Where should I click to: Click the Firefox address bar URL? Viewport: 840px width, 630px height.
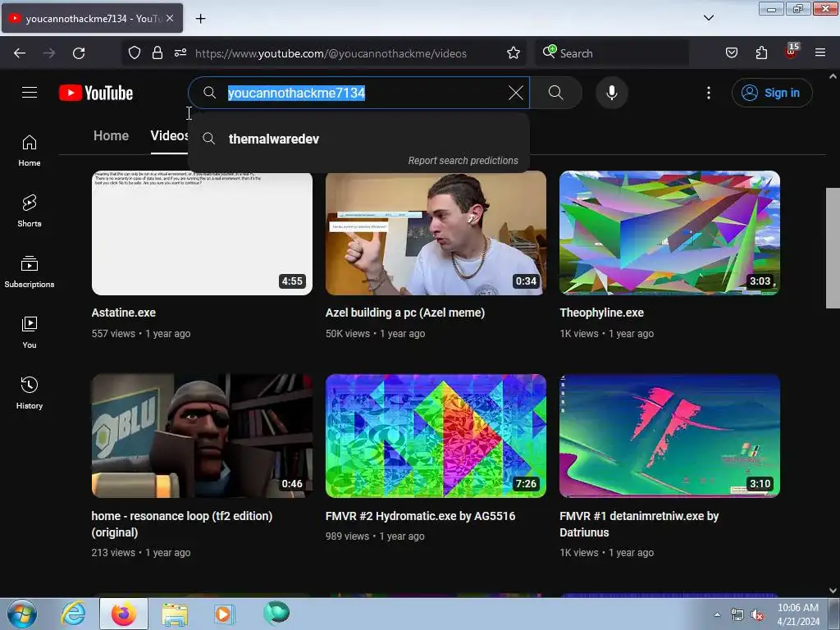pos(331,53)
